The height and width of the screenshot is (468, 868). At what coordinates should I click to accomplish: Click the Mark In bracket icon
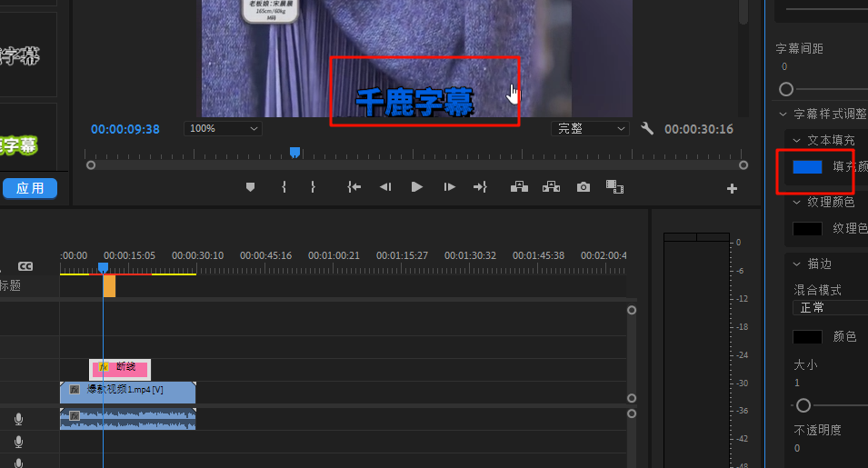(284, 187)
